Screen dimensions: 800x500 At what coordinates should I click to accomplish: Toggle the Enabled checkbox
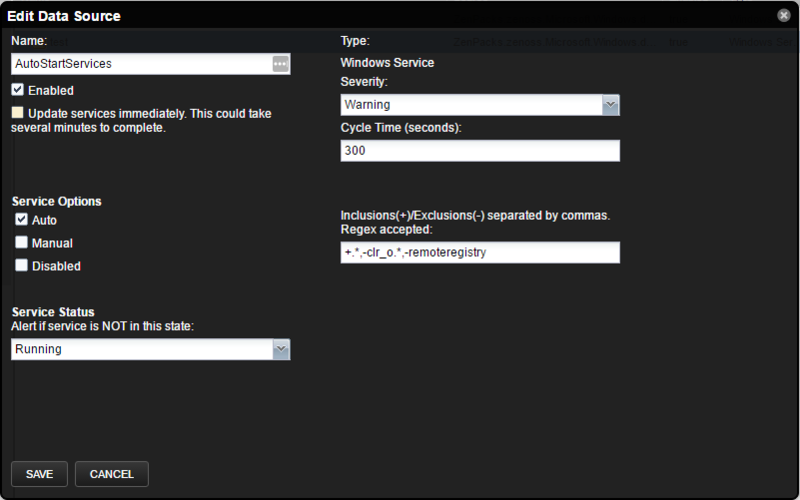coord(18,90)
